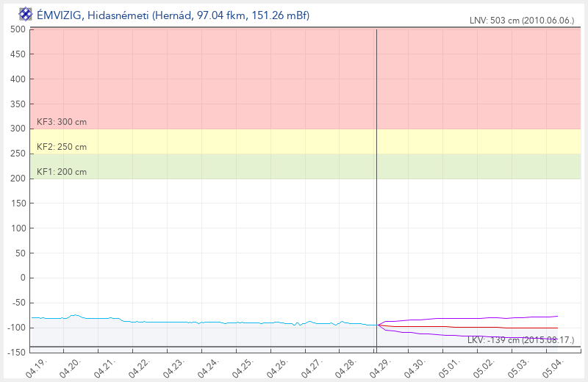Image resolution: width=588 pixels, height=382 pixels.
Task: Click the yellow second-degree alert band
Action: click(220, 141)
